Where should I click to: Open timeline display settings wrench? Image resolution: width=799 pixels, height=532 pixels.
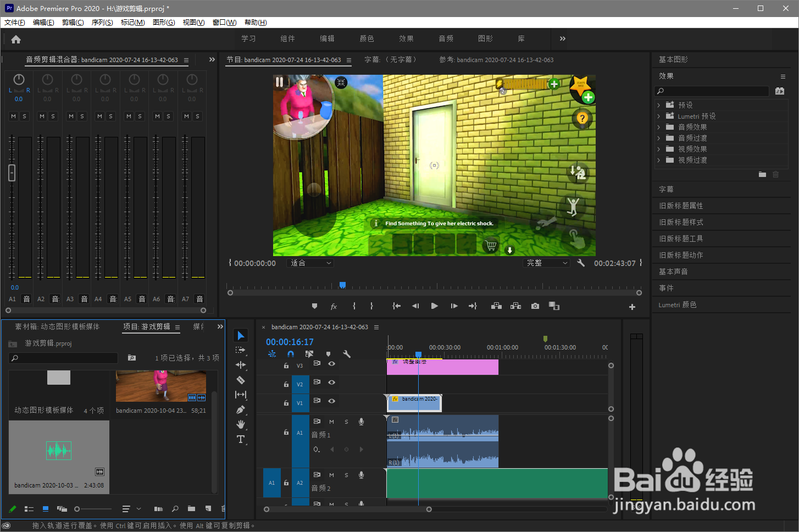[x=347, y=354]
